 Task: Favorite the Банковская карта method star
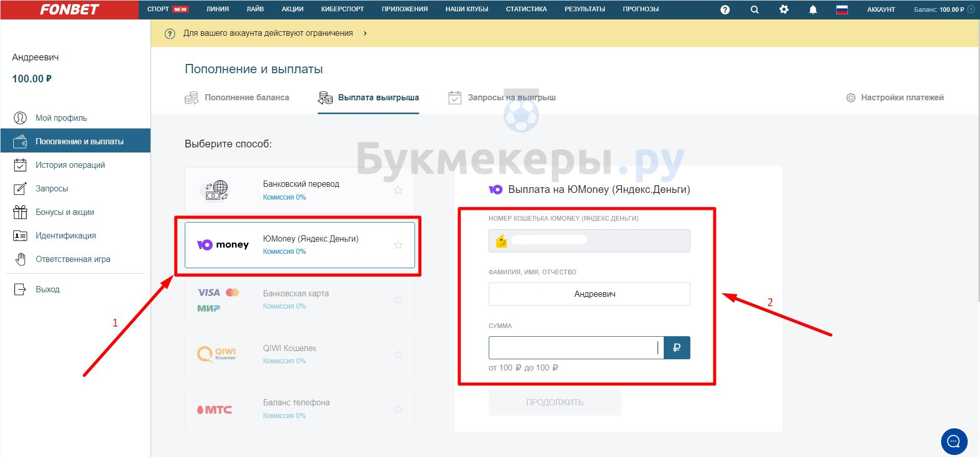[398, 300]
